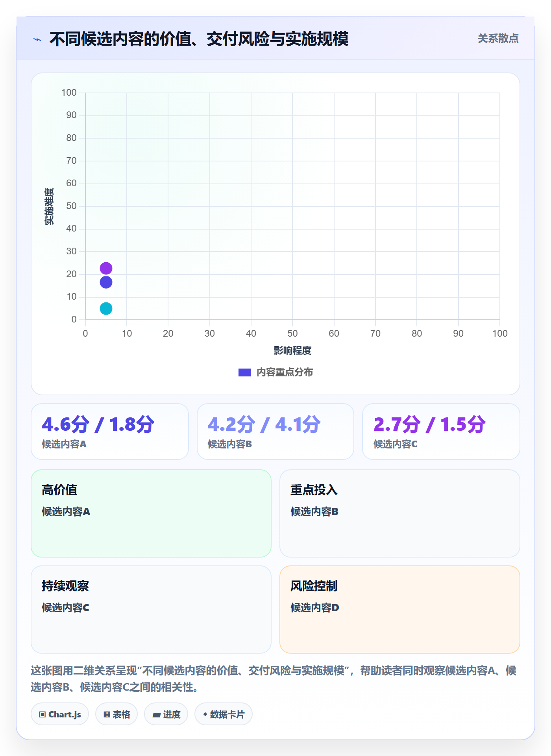
Task: Click 候选内容D text in 风险控制 card
Action: pyautogui.click(x=315, y=608)
